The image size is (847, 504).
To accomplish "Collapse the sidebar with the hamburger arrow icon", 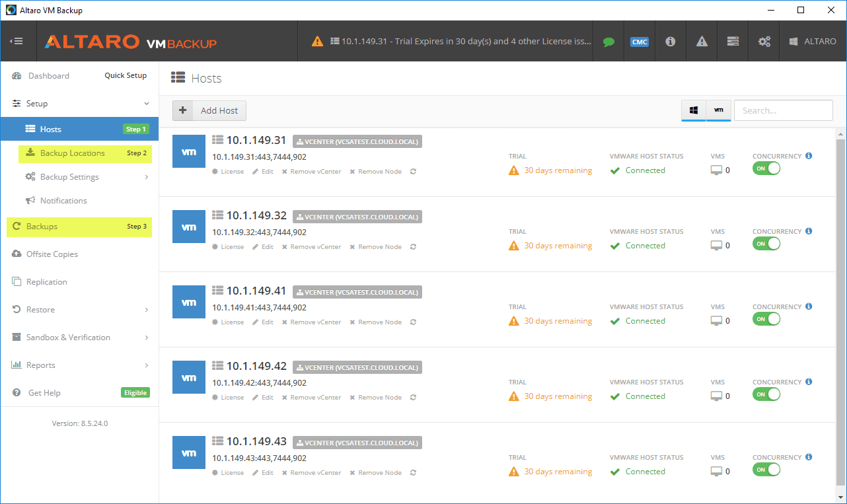I will [x=17, y=41].
